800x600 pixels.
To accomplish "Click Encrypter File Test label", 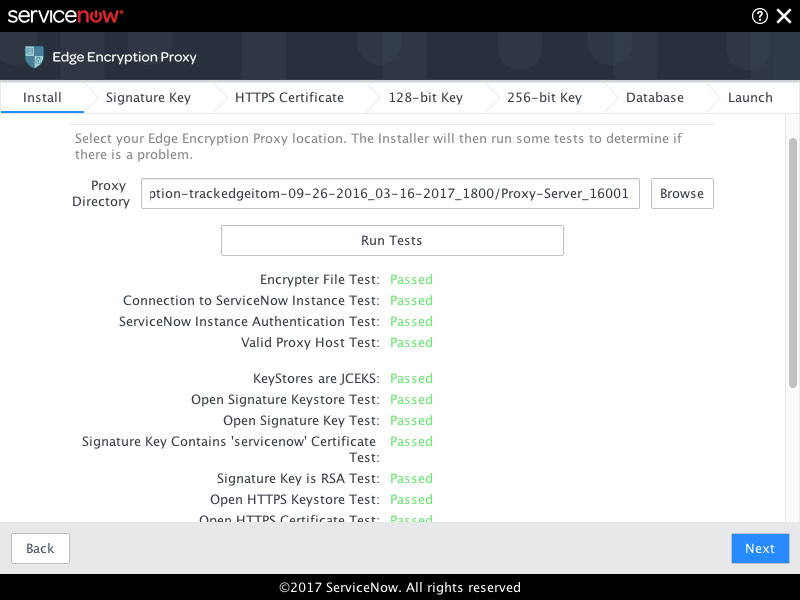I will pyautogui.click(x=320, y=280).
